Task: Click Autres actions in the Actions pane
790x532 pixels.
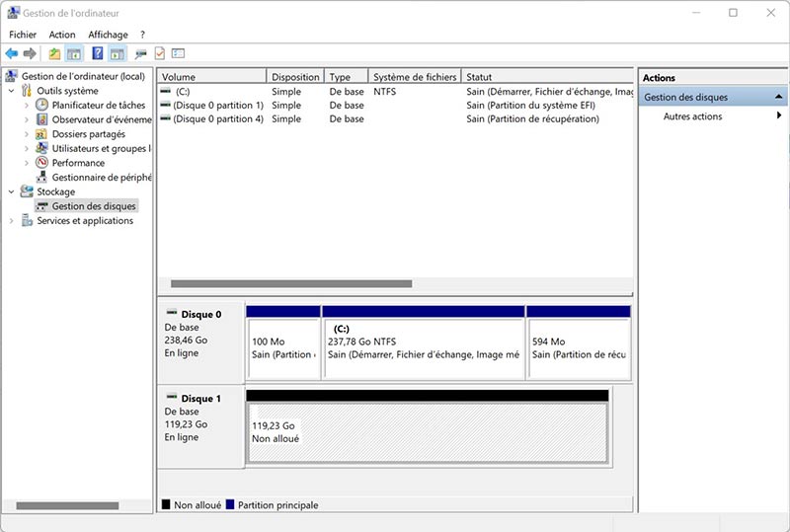Action: pyautogui.click(x=692, y=116)
